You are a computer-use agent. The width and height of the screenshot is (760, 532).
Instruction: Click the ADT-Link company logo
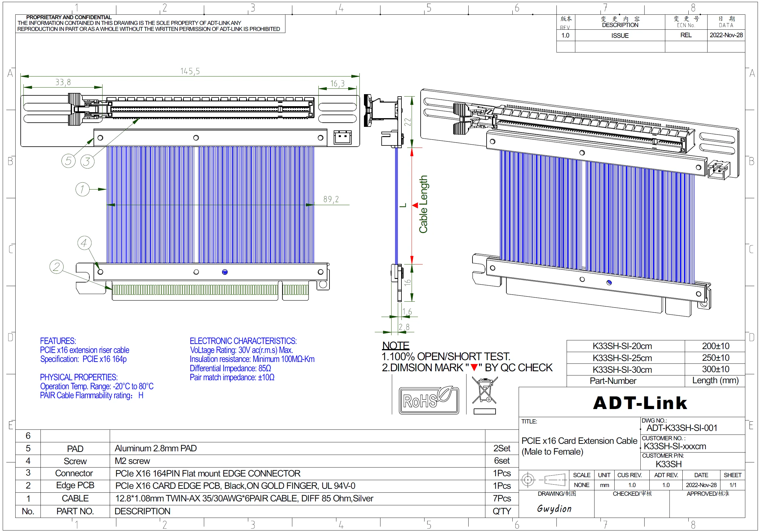640,403
